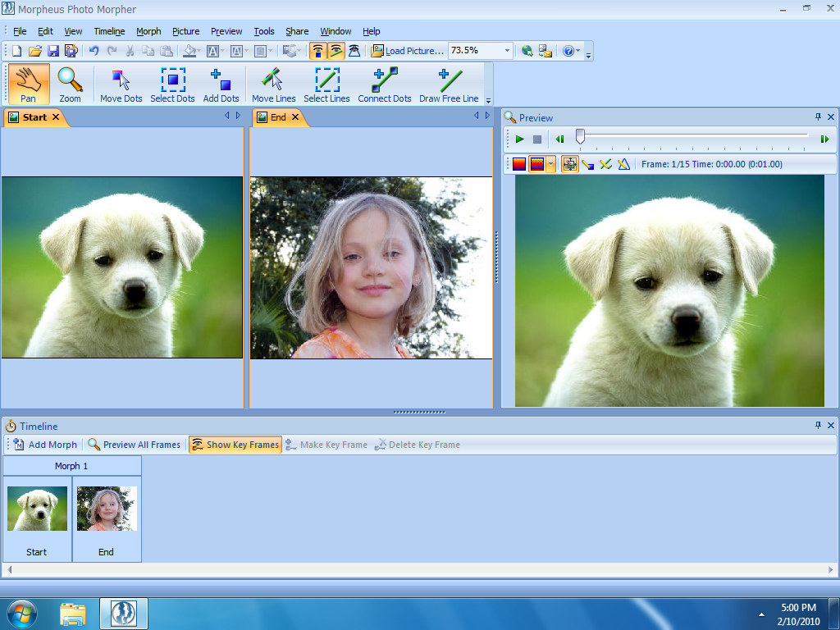Screen dimensions: 840x630
Task: Open the zoom percentage 73.5% dropdown
Action: point(507,51)
